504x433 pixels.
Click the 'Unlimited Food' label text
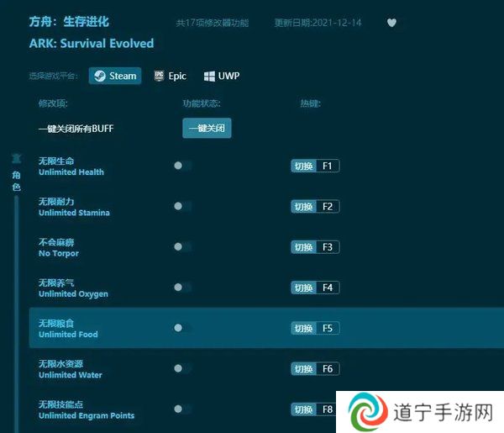click(x=68, y=335)
